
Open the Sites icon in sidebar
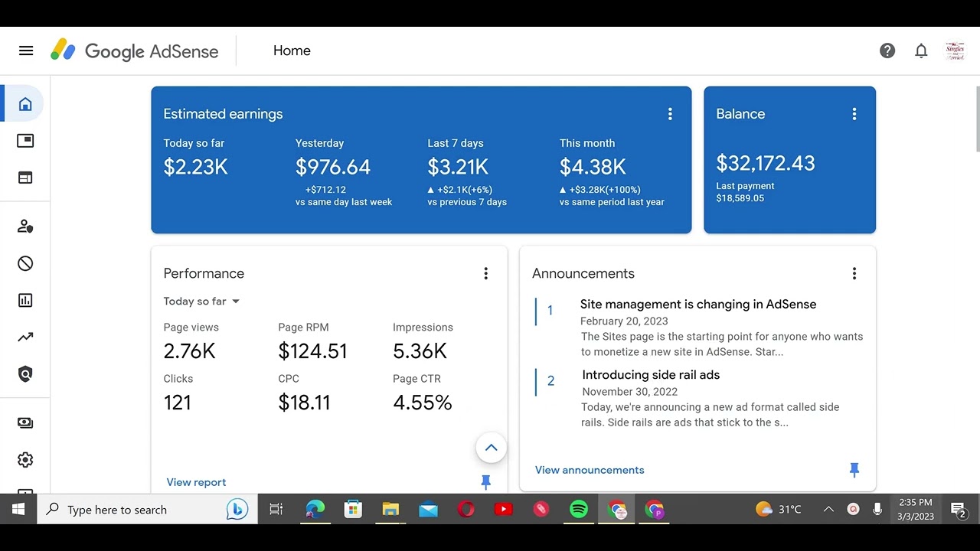[25, 178]
